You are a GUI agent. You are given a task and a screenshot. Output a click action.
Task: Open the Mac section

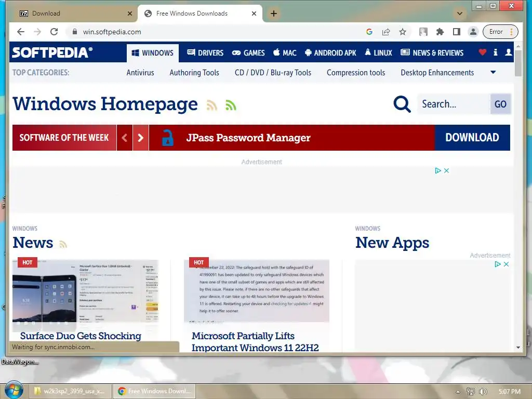(x=285, y=53)
